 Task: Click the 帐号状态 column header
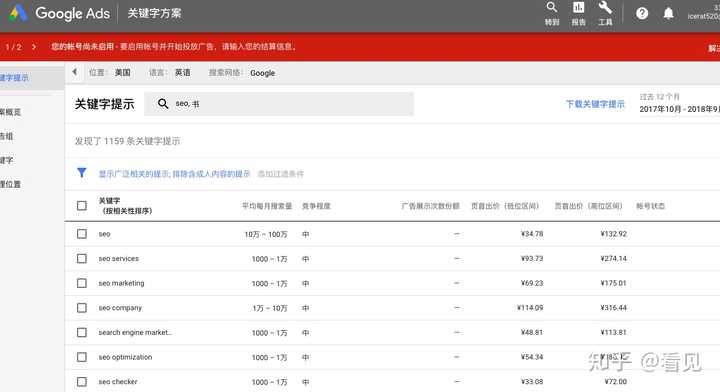tap(650, 206)
